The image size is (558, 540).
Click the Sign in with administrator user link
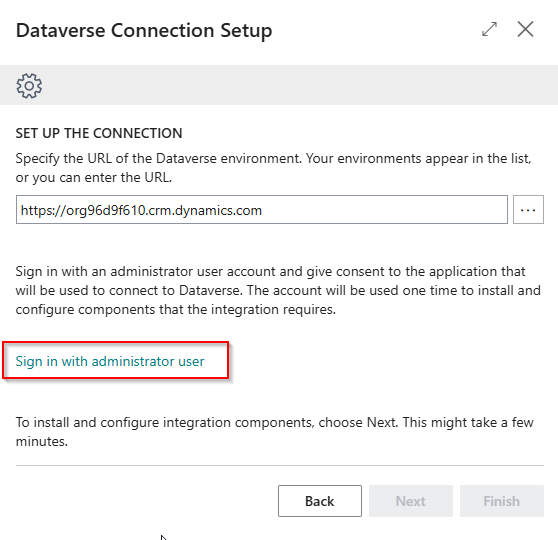pos(110,361)
